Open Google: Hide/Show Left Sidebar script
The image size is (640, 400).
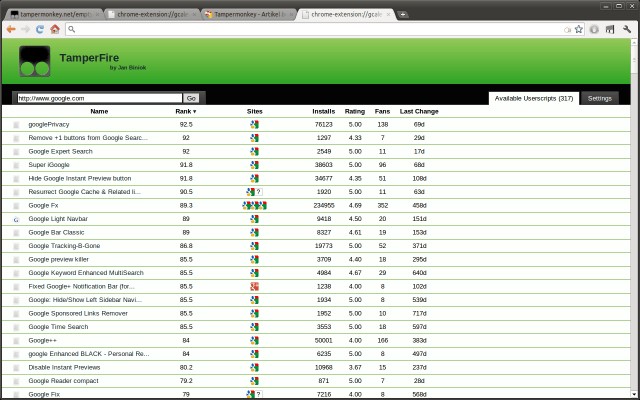coord(85,300)
